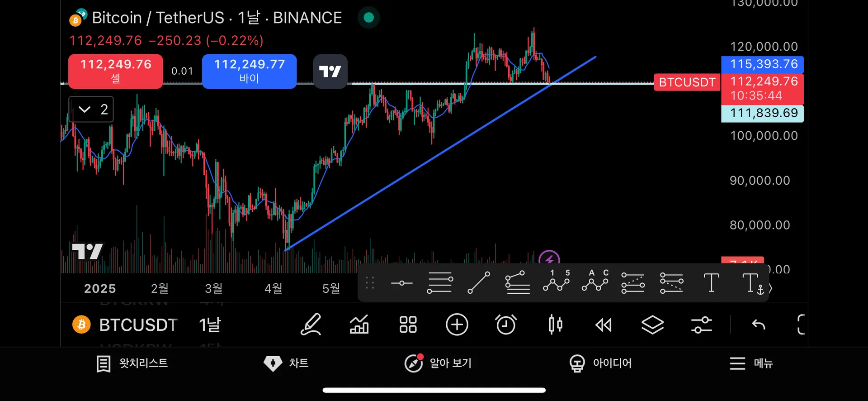This screenshot has width=868, height=401.
Task: Select the trend line drawing tool
Action: click(x=478, y=283)
